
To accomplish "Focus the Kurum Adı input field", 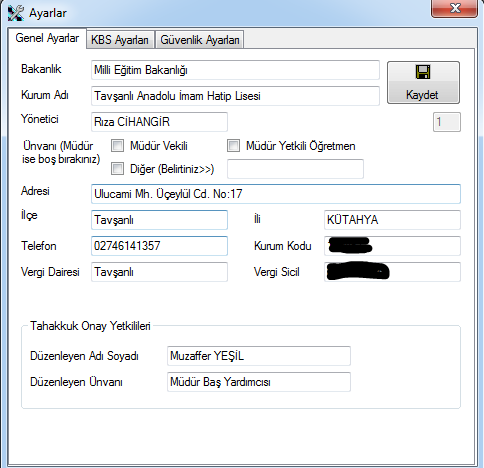I will point(235,96).
